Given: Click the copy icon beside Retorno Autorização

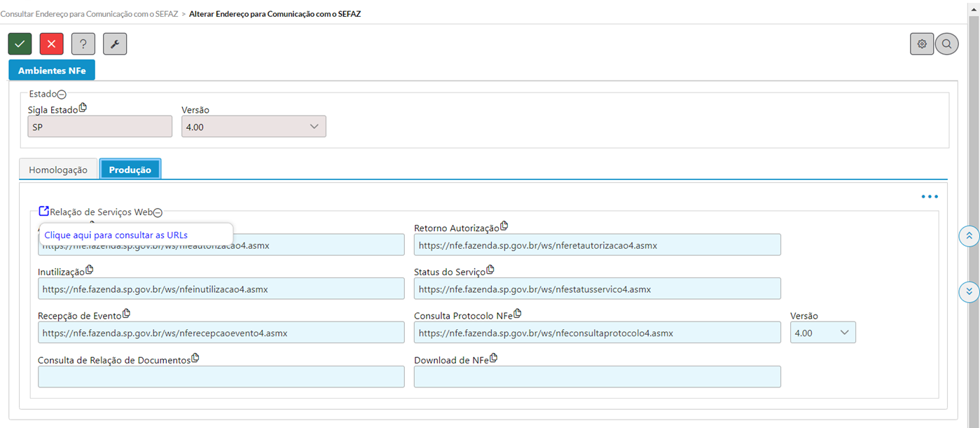Looking at the screenshot, I should pyautogui.click(x=504, y=226).
